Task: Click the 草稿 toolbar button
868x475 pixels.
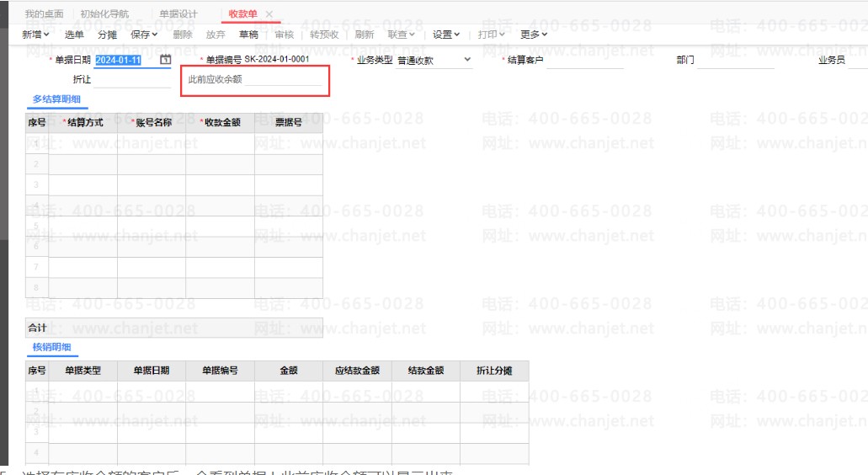Action: [x=248, y=35]
